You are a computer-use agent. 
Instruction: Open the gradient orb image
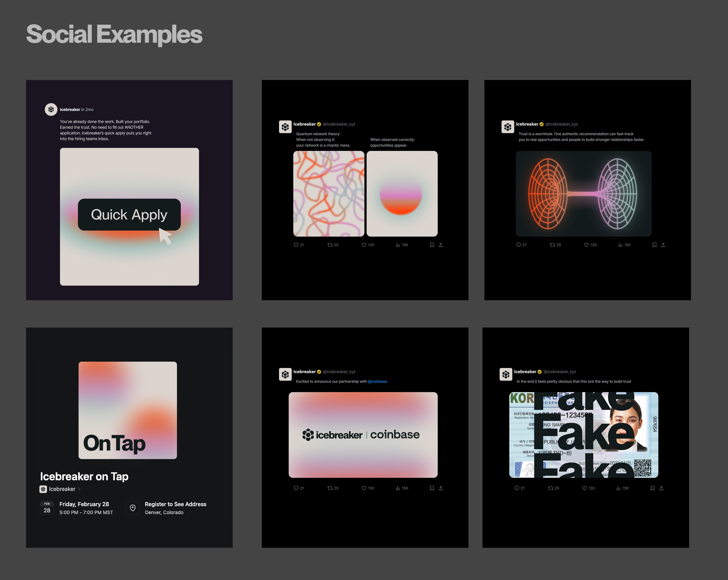pyautogui.click(x=402, y=194)
